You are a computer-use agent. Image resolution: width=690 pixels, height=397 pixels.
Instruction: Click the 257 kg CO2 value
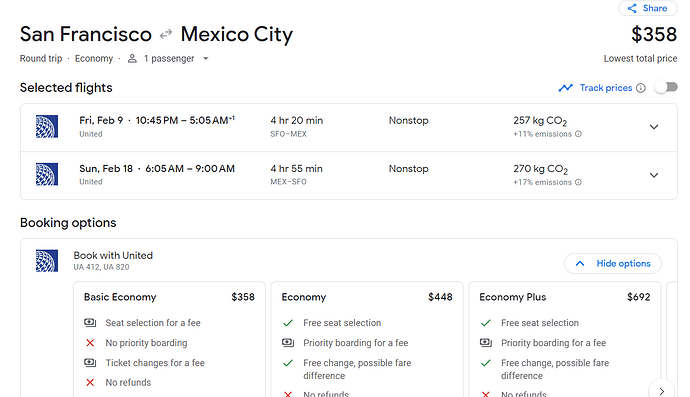pyautogui.click(x=540, y=121)
